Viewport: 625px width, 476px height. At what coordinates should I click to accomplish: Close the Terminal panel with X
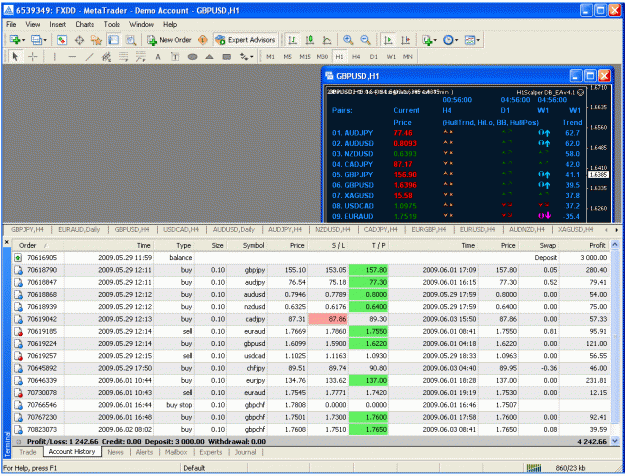(x=6, y=242)
